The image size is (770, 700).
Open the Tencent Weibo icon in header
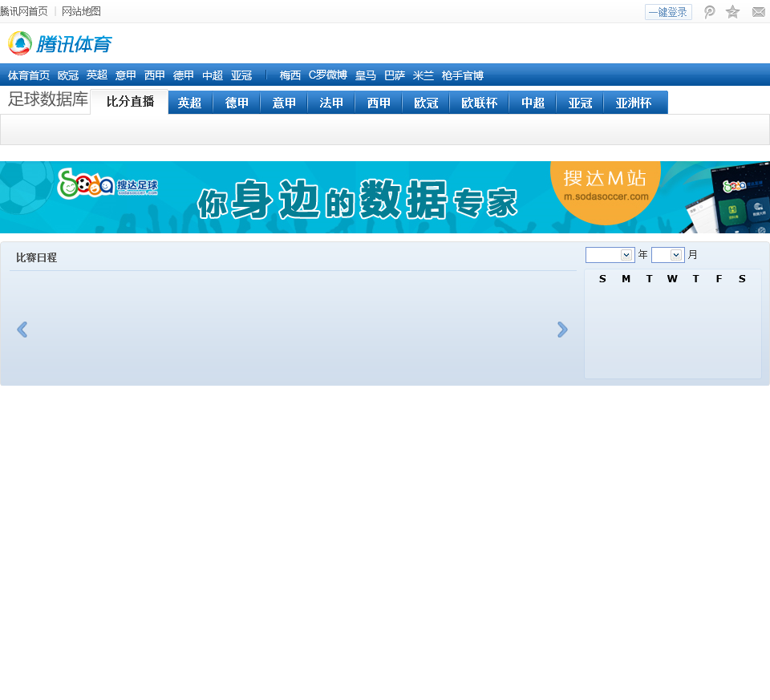(709, 12)
